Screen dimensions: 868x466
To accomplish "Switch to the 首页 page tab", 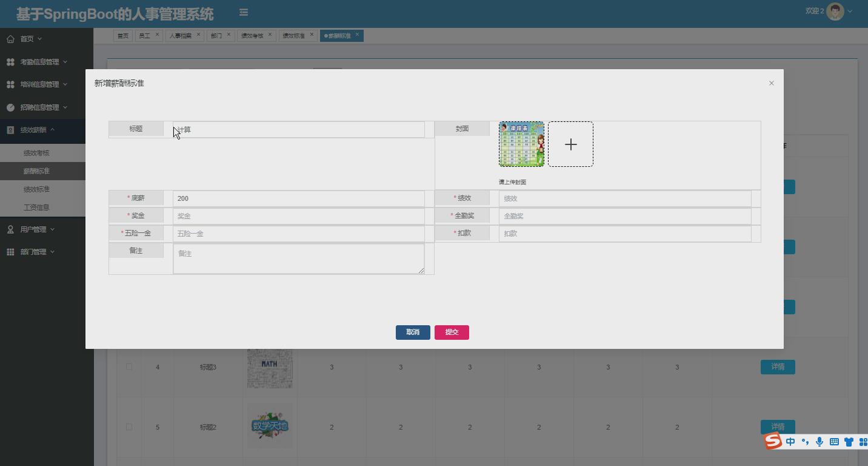I will (x=123, y=36).
